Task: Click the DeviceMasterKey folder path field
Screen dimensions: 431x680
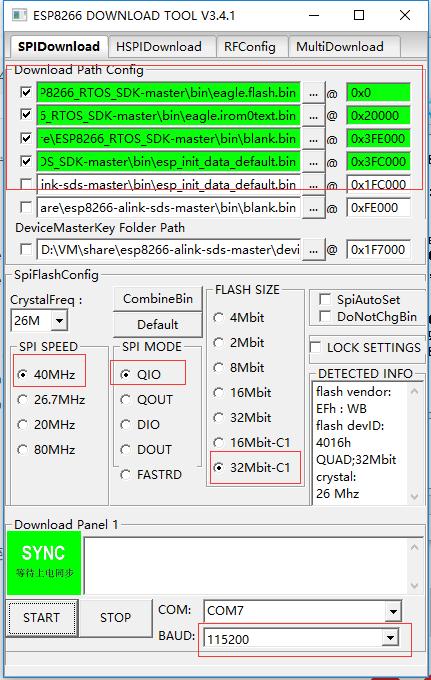Action: coord(169,250)
